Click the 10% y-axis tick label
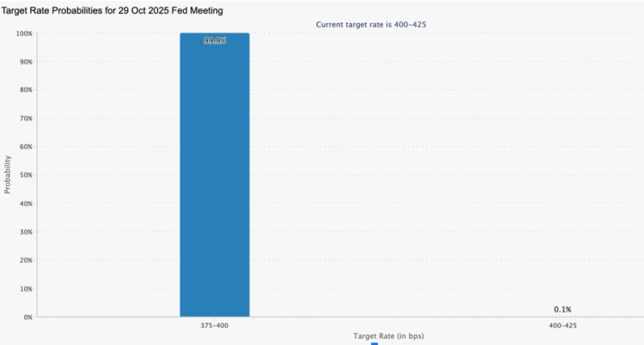The height and width of the screenshot is (345, 644). click(26, 288)
